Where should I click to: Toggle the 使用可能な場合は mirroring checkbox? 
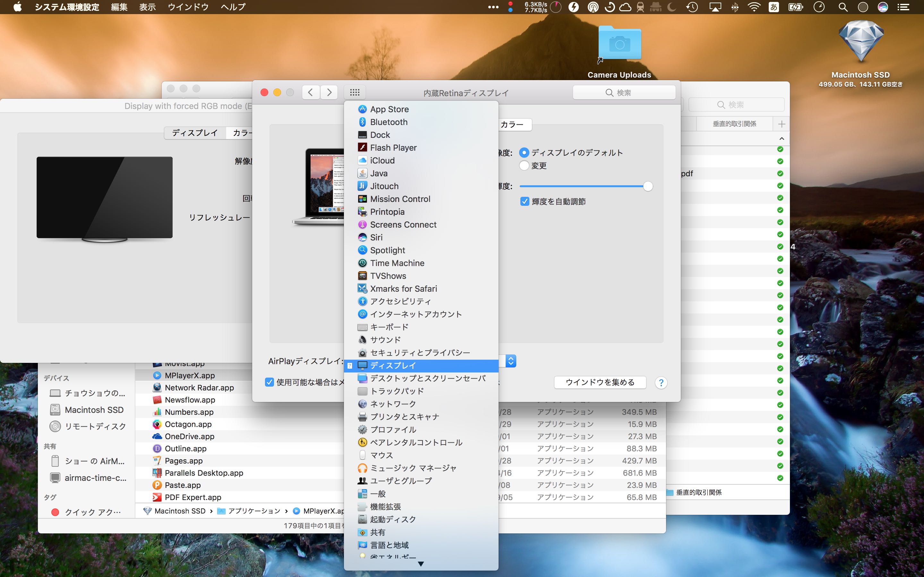269,382
